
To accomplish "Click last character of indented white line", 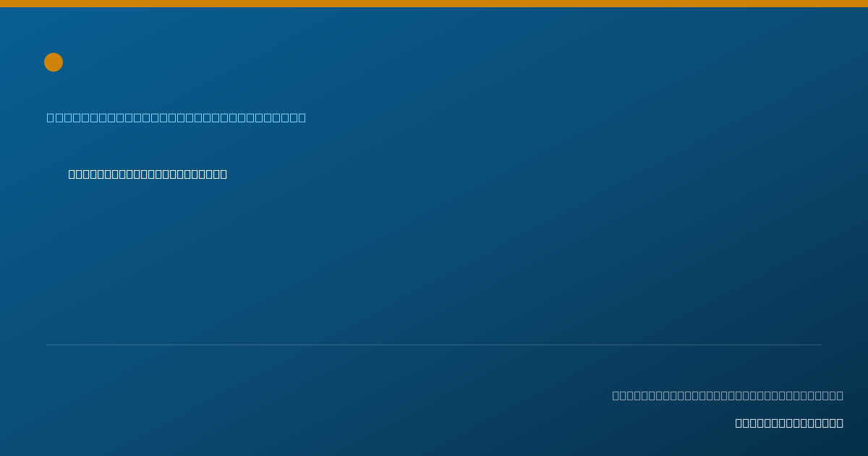I will pyautogui.click(x=224, y=174).
